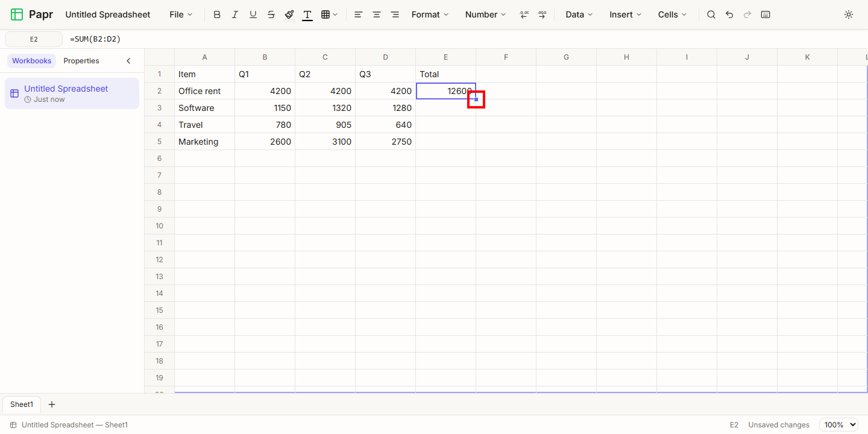Toggle bold formatting
The image size is (868, 434).
(217, 14)
